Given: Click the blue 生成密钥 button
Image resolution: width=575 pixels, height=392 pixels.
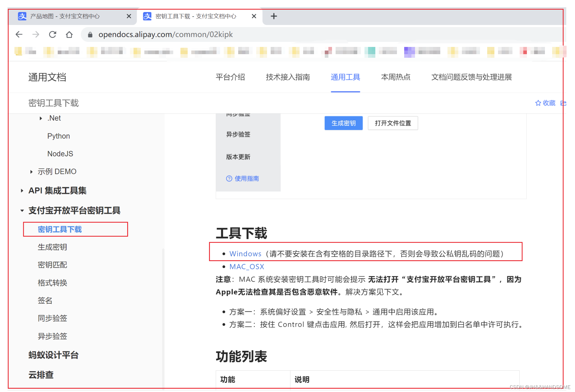Looking at the screenshot, I should pyautogui.click(x=343, y=123).
